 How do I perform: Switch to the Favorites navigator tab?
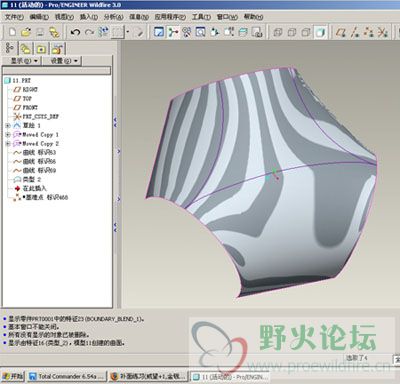(41, 49)
